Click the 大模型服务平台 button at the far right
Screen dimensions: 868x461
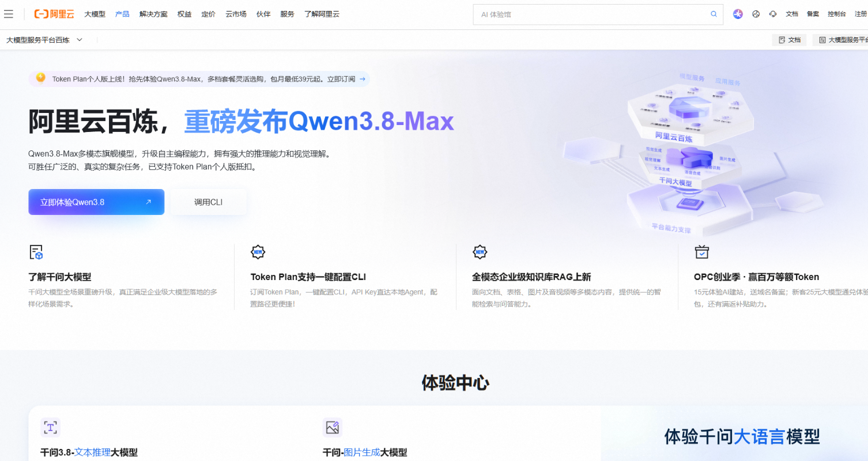click(x=840, y=40)
